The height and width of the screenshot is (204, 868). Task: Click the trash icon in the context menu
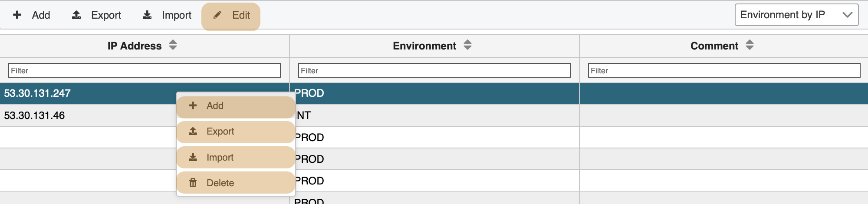193,183
